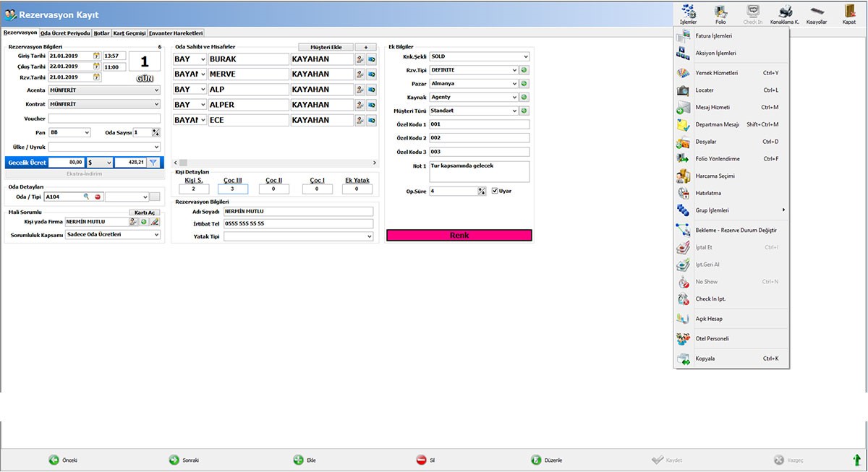The height and width of the screenshot is (472, 868).
Task: Click the Kartı Aç button
Action: tap(143, 213)
